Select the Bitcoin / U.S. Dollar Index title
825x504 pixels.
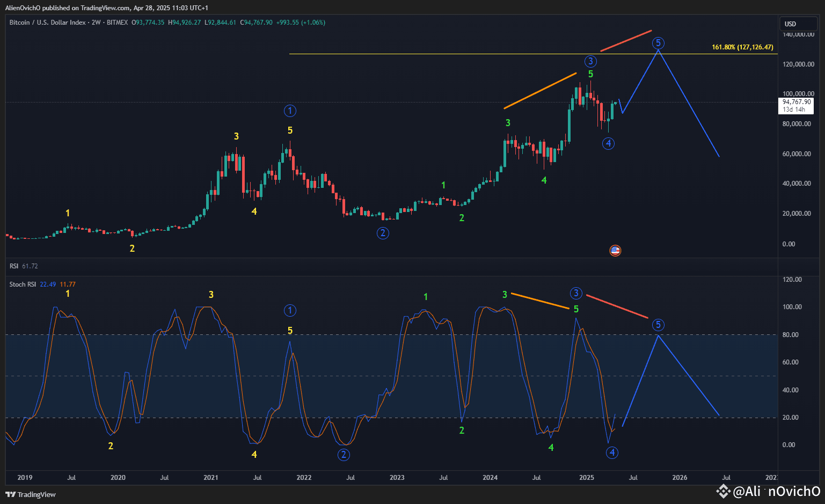47,23
